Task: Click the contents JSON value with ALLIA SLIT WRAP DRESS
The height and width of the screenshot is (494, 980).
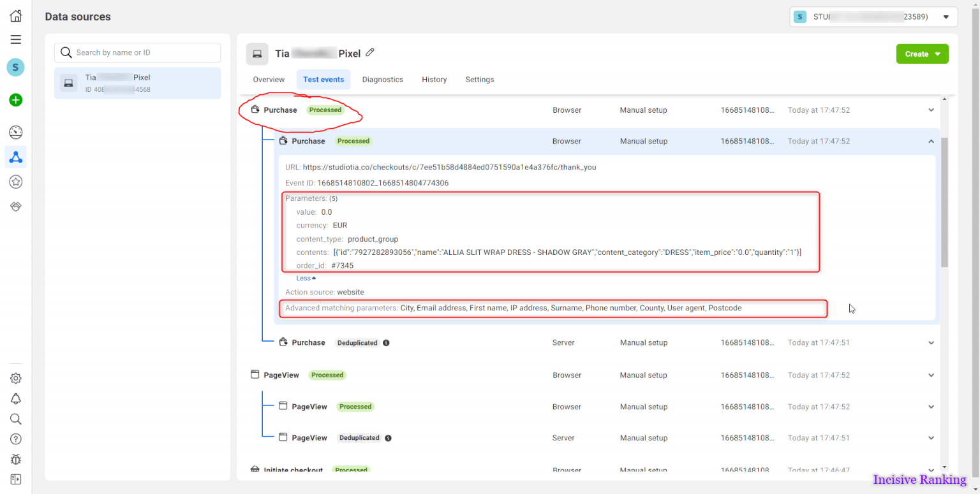Action: tap(567, 252)
